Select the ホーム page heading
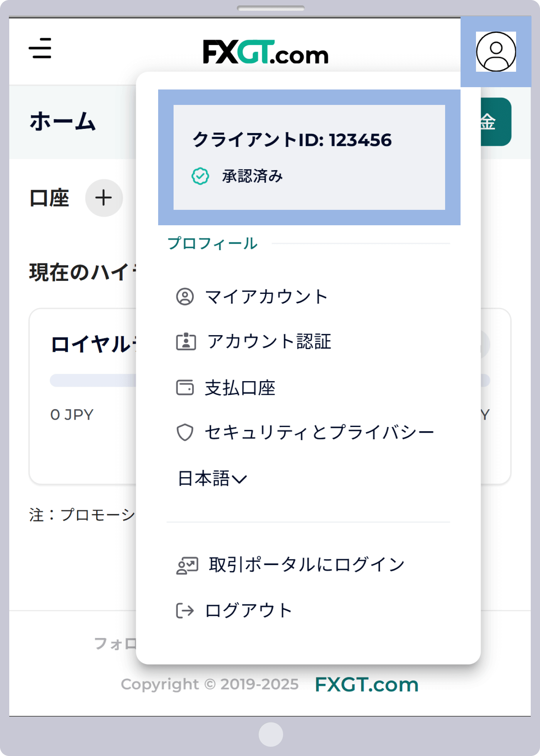This screenshot has width=540, height=756. coord(62,120)
